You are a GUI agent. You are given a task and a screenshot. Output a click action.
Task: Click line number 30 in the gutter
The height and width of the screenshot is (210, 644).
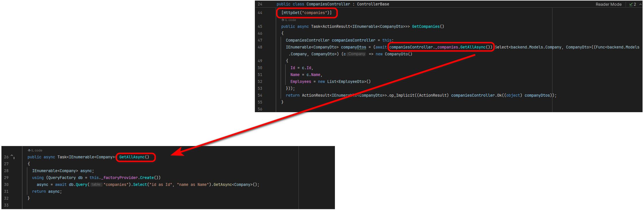(6, 184)
